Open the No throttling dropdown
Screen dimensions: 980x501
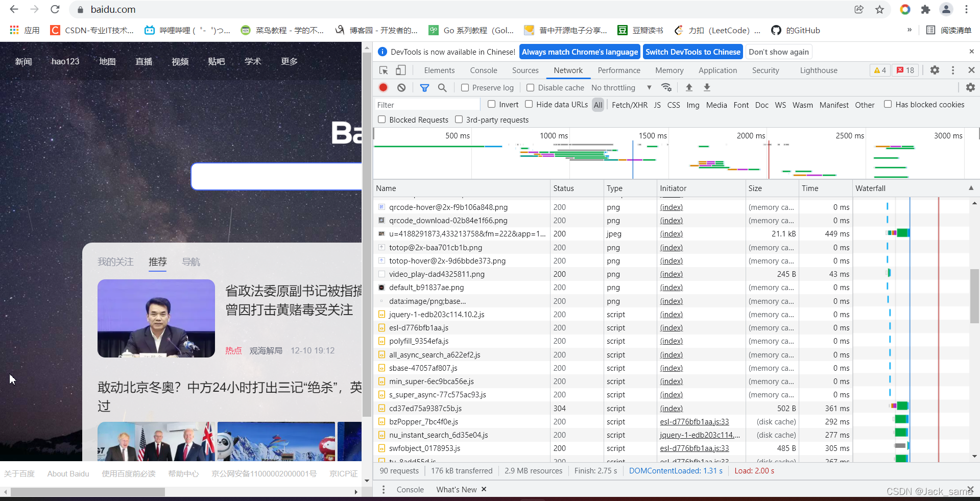[622, 88]
